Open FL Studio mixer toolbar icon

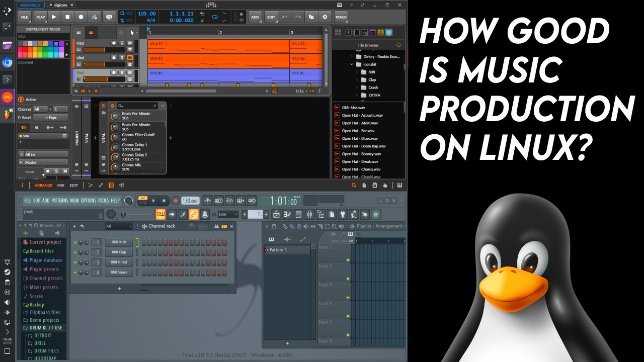(309, 214)
